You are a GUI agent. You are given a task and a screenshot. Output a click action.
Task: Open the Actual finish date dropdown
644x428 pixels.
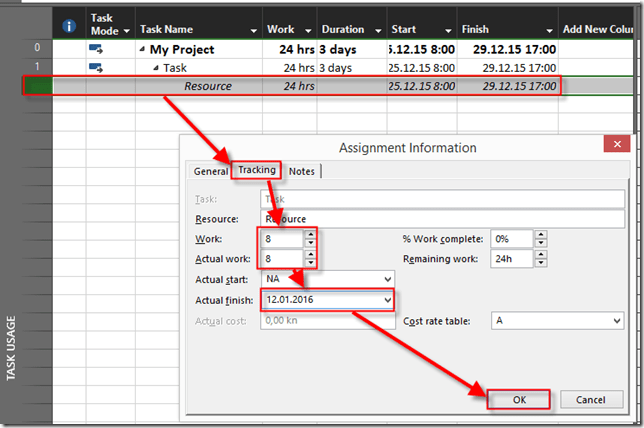coord(386,299)
